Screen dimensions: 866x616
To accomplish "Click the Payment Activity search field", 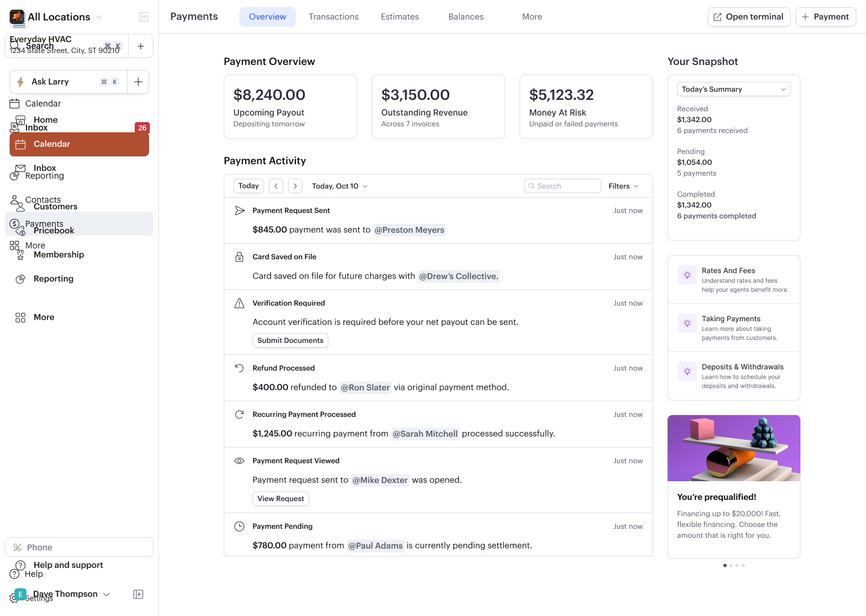I will tap(563, 186).
